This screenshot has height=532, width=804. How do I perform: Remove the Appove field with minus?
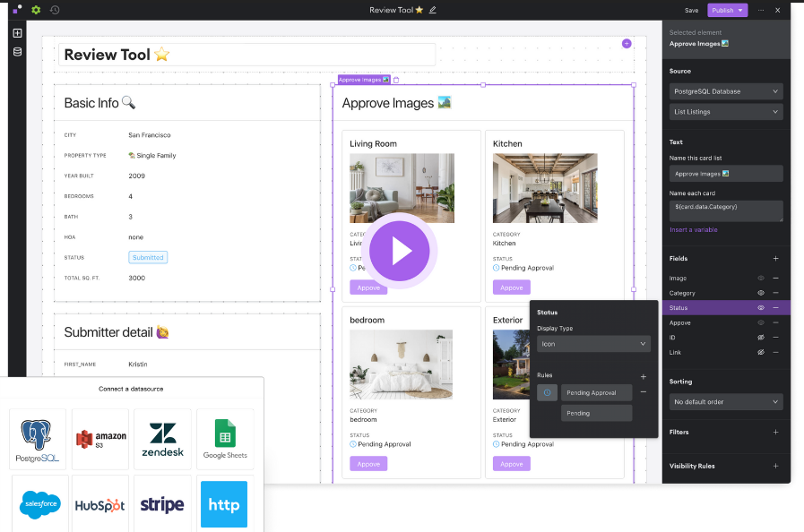tap(776, 322)
